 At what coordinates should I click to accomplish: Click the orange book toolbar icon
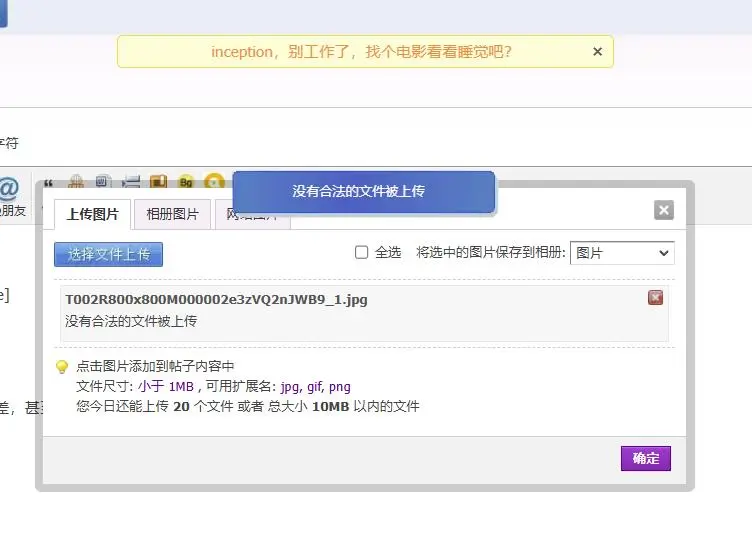click(x=158, y=182)
